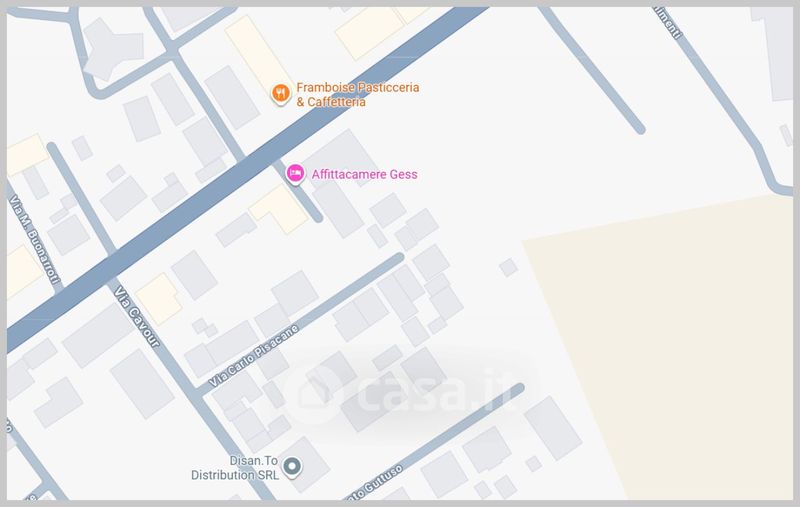The height and width of the screenshot is (507, 800).
Task: Click the Via Carlo Pisacane street label
Action: coord(254,356)
